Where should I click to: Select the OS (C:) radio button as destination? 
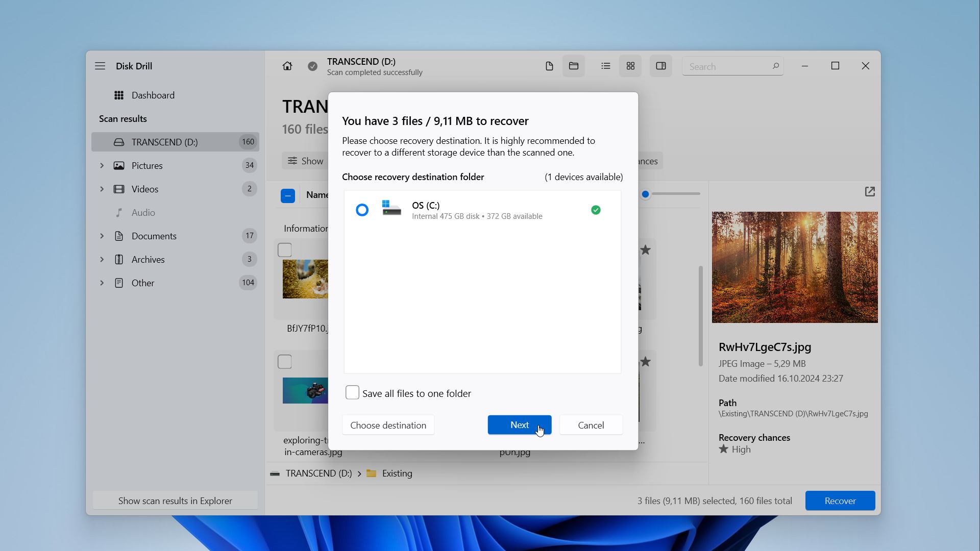(x=361, y=210)
